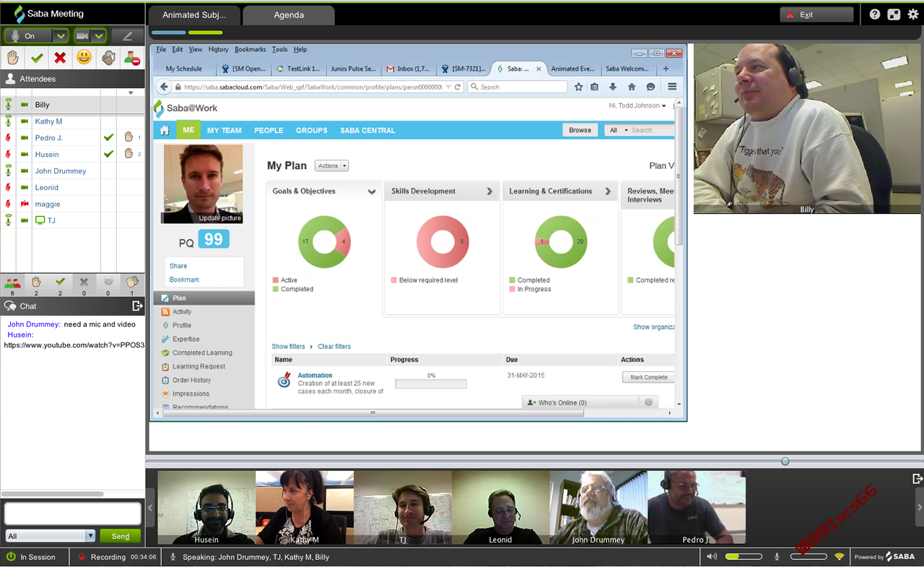Click the Browse button
Image resolution: width=924 pixels, height=578 pixels.
[x=580, y=130]
